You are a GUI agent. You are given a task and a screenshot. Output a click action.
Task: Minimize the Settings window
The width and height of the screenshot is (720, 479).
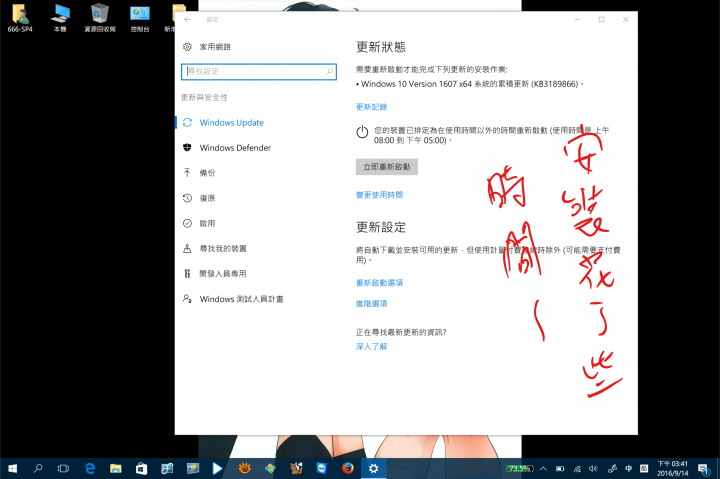[x=578, y=19]
